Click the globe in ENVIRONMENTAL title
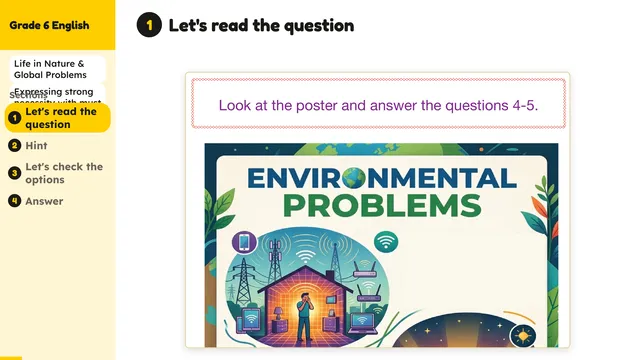640x360 pixels. tap(354, 178)
